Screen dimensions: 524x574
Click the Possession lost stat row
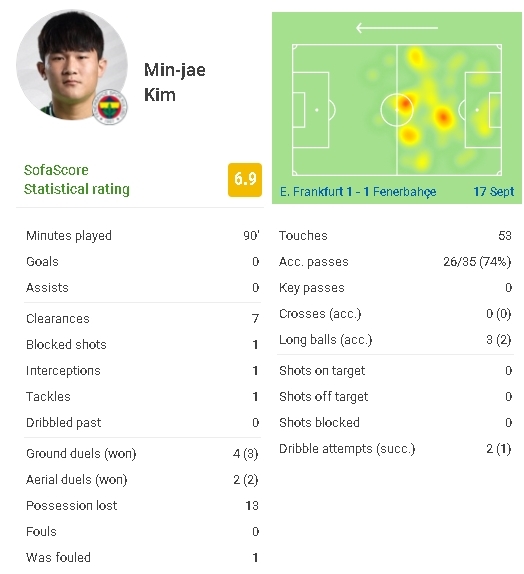tap(142, 506)
